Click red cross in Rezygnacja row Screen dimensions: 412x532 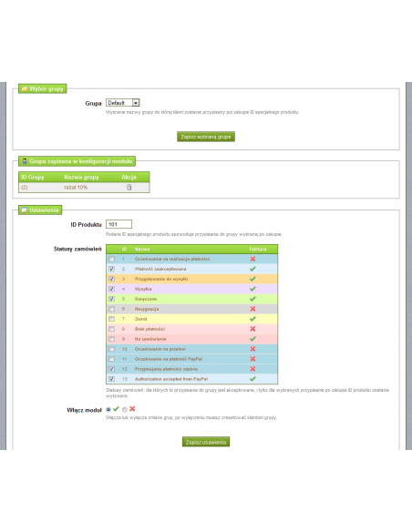point(252,309)
